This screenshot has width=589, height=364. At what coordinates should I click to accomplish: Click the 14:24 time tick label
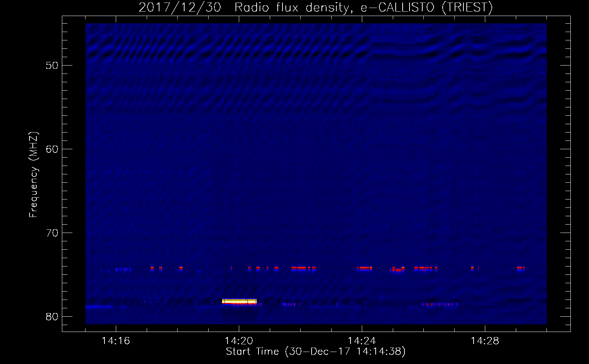[362, 341]
